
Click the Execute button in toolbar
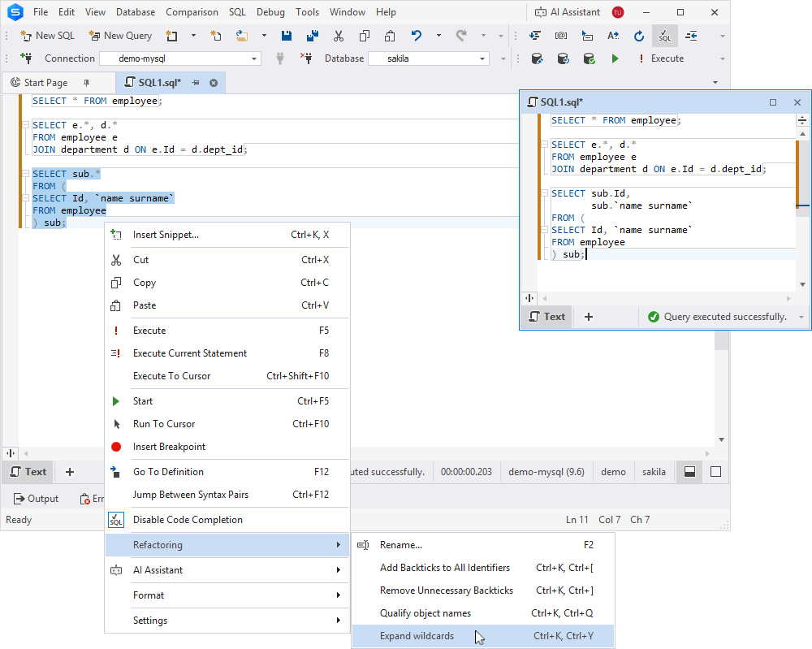pyautogui.click(x=660, y=58)
